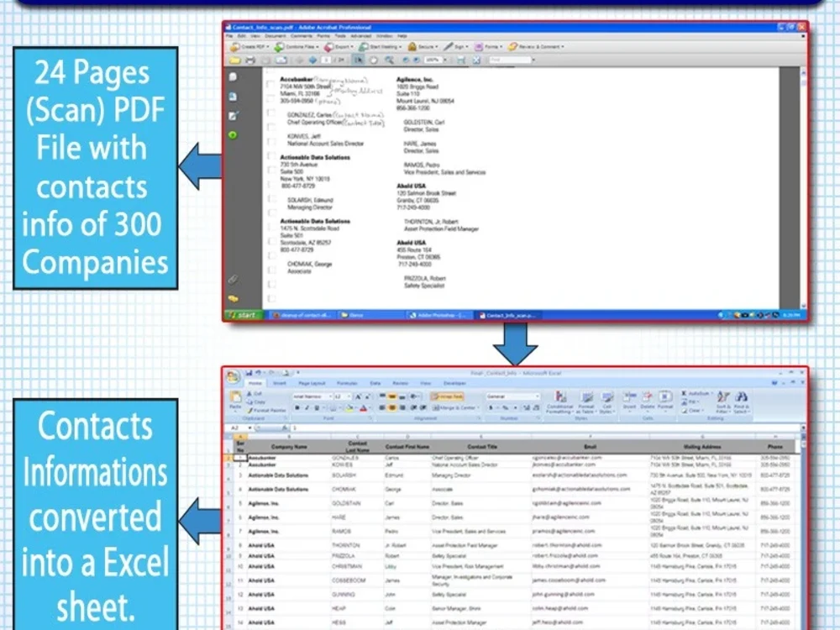The image size is (840, 630).
Task: Click Cell Styles in Excel ribbon
Action: pyautogui.click(x=606, y=403)
